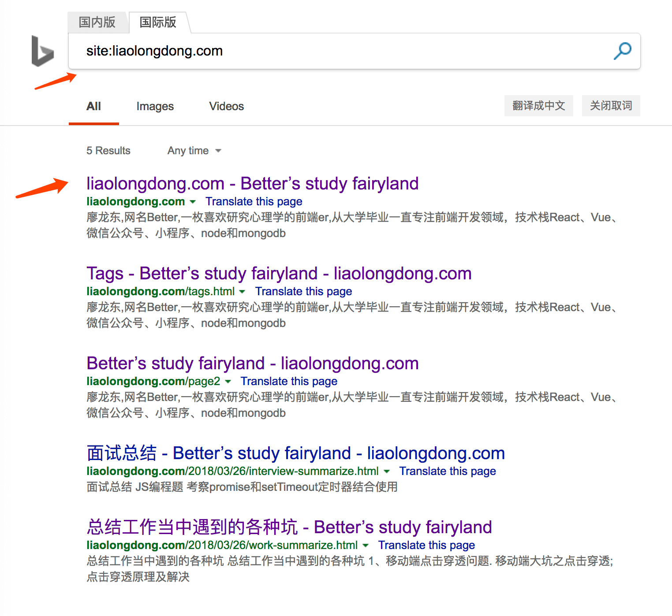672x616 pixels.
Task: Open result titled Better's study fairyland - liaolongdong.com
Action: coord(252,363)
